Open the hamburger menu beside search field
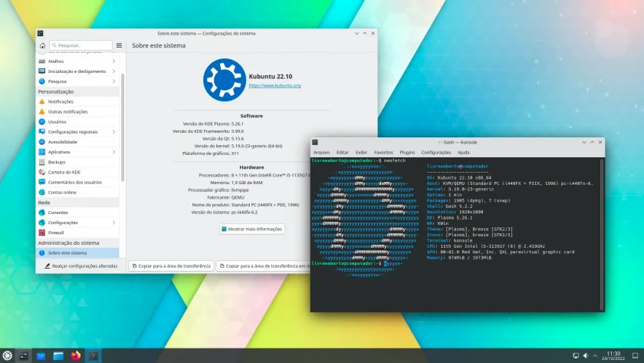 (x=119, y=45)
